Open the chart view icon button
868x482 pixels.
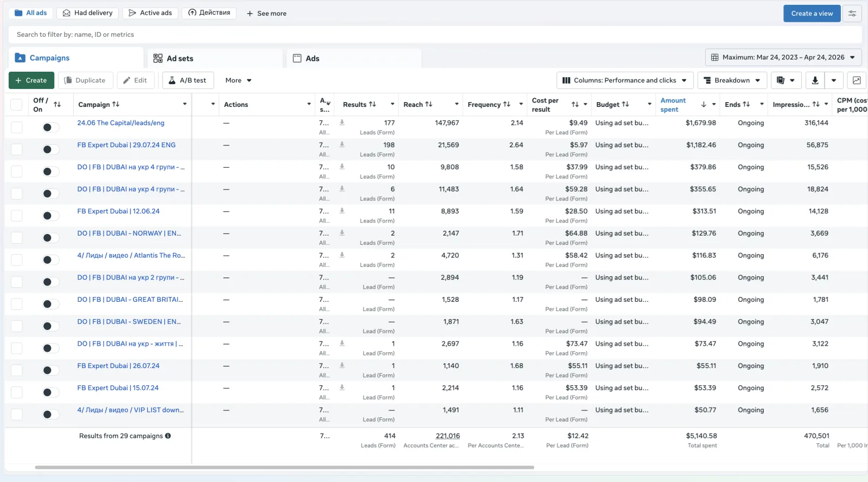pyautogui.click(x=857, y=80)
